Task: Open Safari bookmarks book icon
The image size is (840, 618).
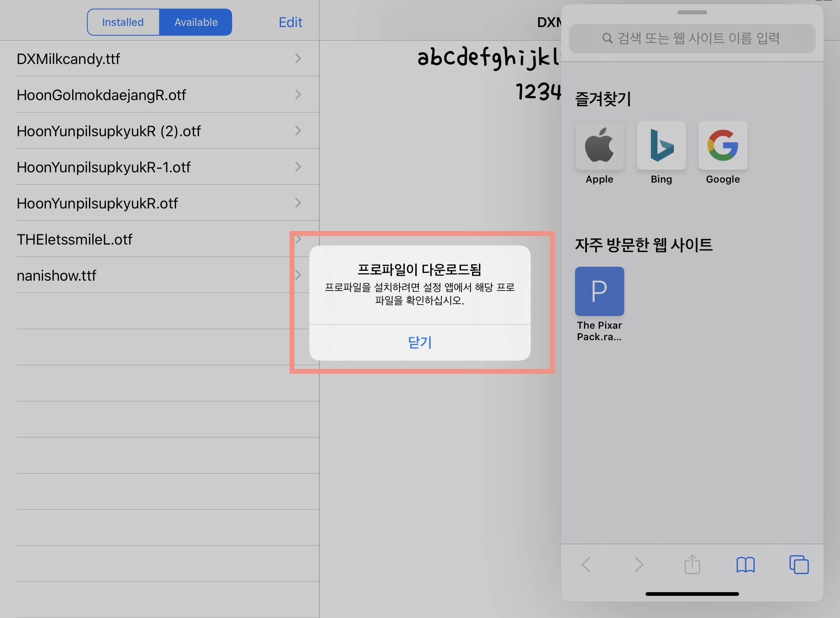Action: (745, 564)
